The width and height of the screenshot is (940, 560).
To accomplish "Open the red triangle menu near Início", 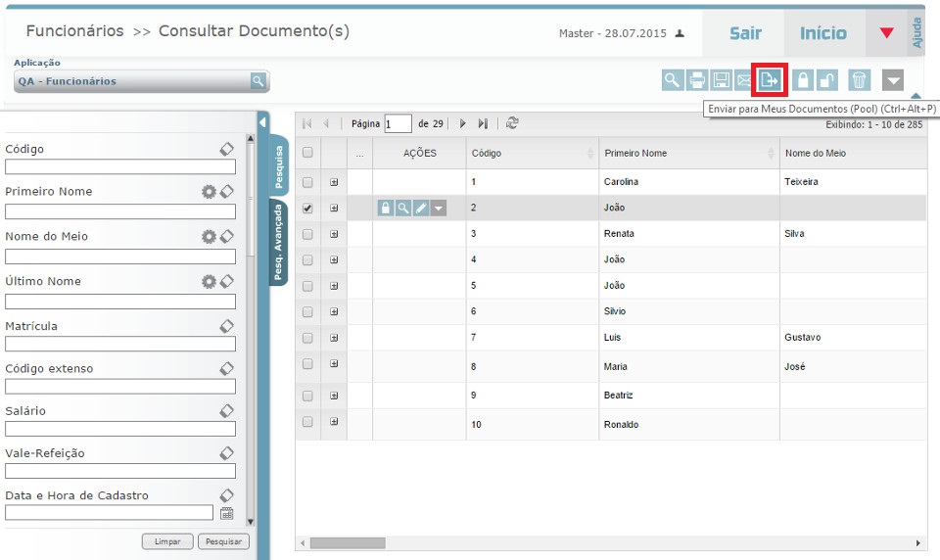I will click(887, 33).
